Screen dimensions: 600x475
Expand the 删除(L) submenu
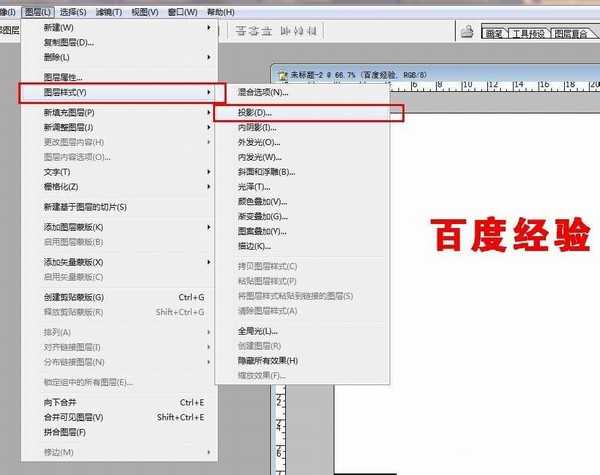point(119,57)
